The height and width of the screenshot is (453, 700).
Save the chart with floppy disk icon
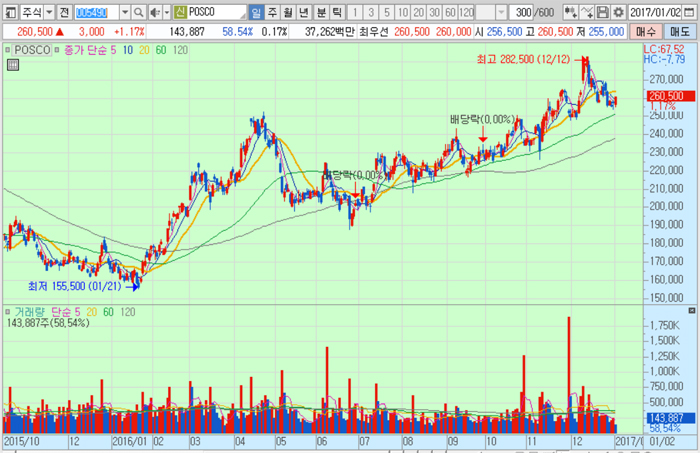pyautogui.click(x=602, y=12)
